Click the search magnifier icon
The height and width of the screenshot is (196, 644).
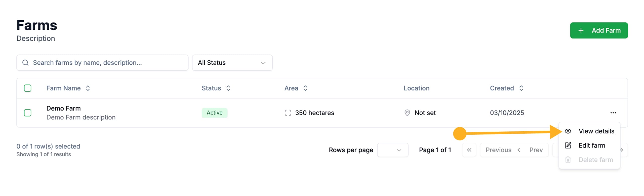tap(25, 63)
